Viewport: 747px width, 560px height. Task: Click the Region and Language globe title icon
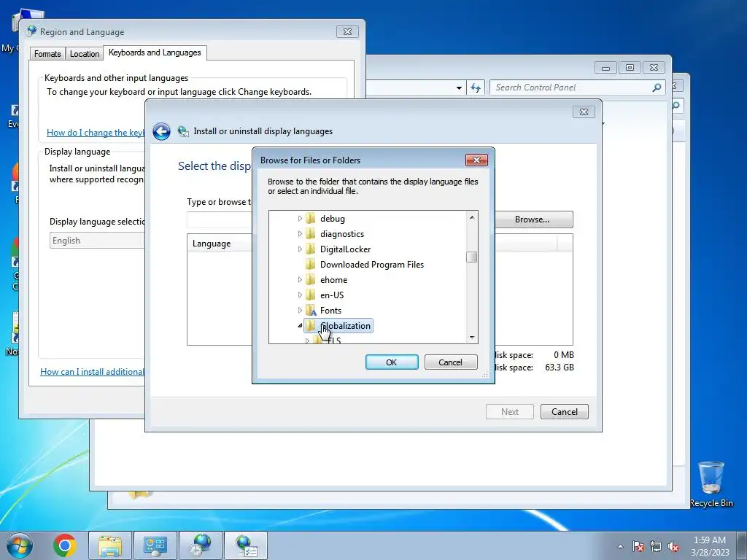click(31, 31)
